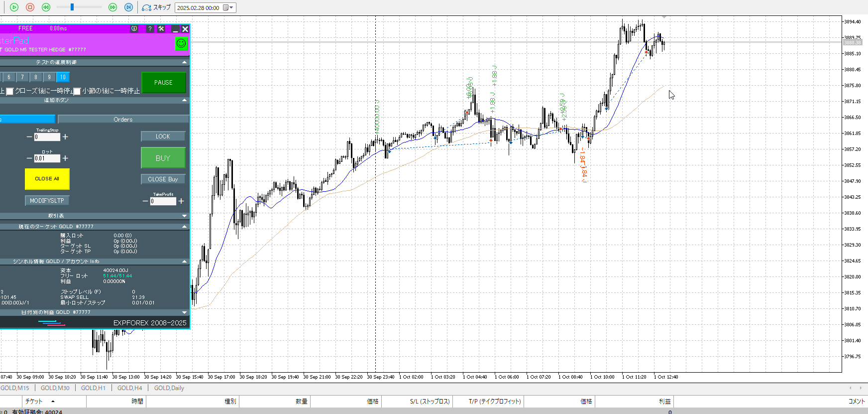Click the step-forward next bar icon
868x414 pixels.
click(x=128, y=7)
